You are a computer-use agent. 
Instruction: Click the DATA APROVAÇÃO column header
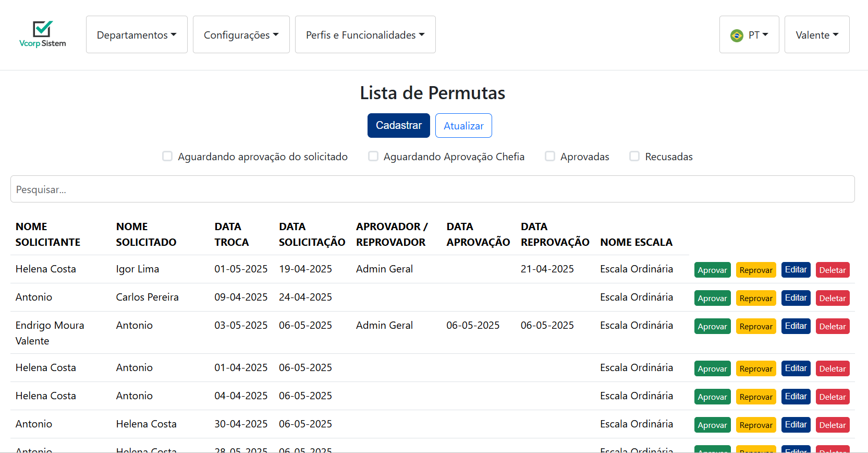pos(478,234)
